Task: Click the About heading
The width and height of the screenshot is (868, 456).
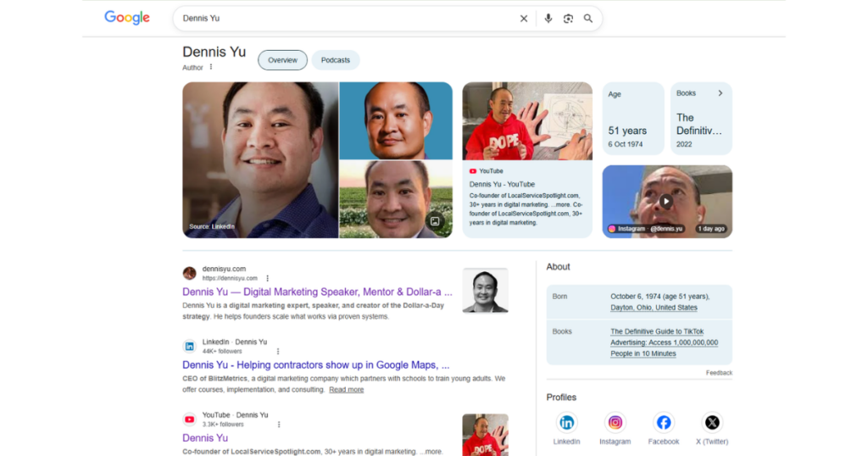Action: pyautogui.click(x=558, y=267)
